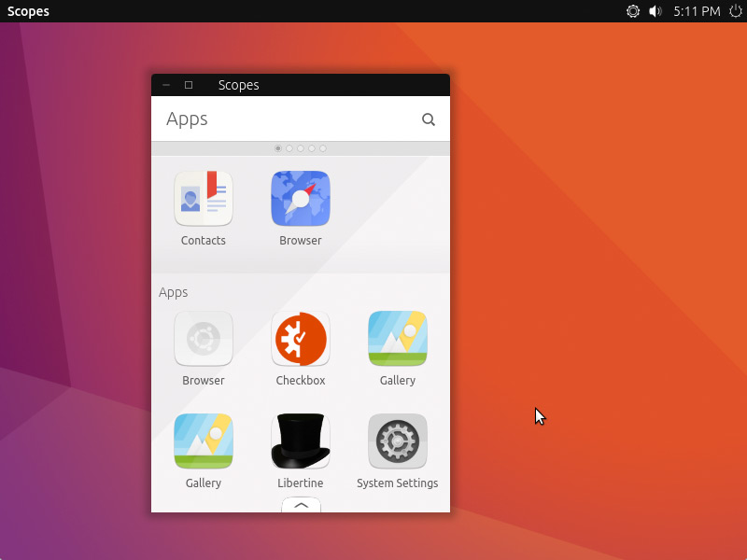
Task: Open the Contacts app
Action: click(x=204, y=199)
